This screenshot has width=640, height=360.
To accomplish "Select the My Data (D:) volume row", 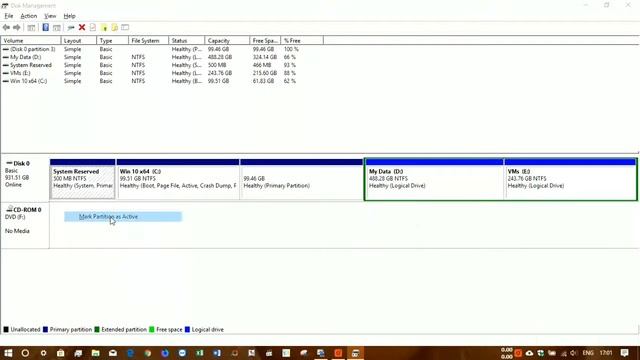I will tap(162, 57).
